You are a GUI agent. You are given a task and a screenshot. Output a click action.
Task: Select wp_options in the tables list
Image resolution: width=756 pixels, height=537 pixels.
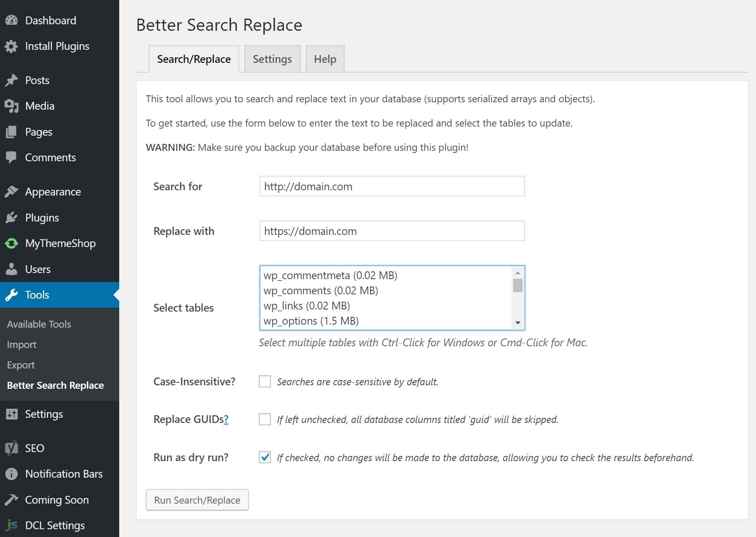coord(311,321)
